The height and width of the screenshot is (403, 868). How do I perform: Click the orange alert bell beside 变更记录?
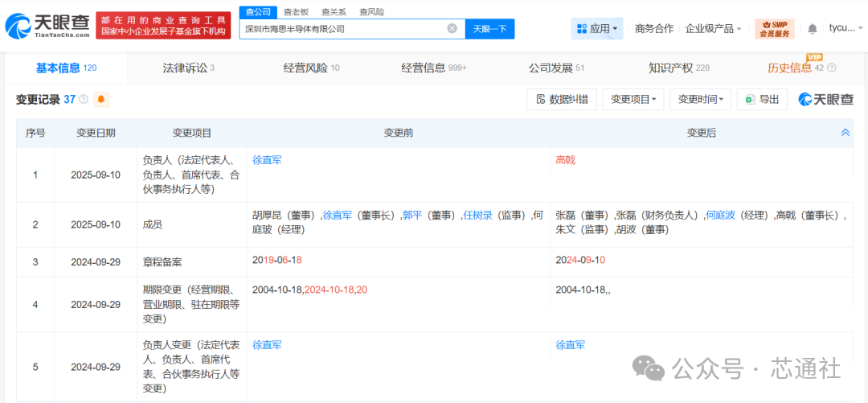point(101,100)
